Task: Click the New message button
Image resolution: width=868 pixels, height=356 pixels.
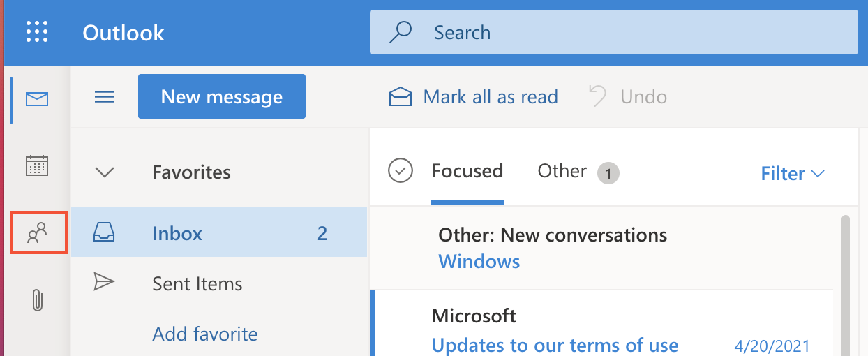Action: (222, 96)
